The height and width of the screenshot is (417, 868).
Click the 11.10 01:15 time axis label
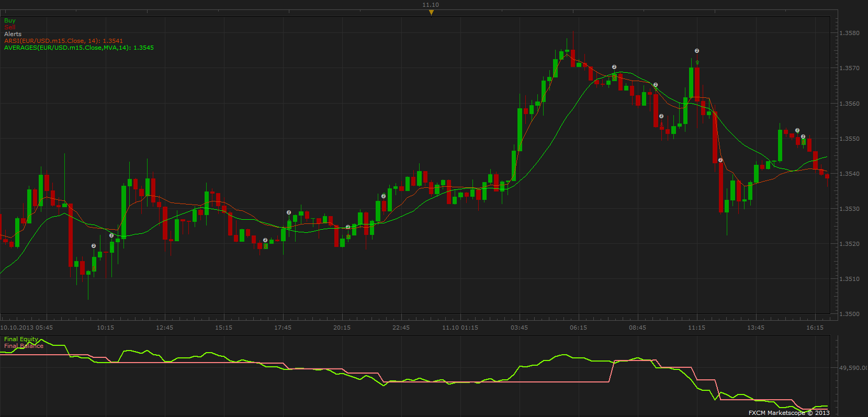(460, 328)
